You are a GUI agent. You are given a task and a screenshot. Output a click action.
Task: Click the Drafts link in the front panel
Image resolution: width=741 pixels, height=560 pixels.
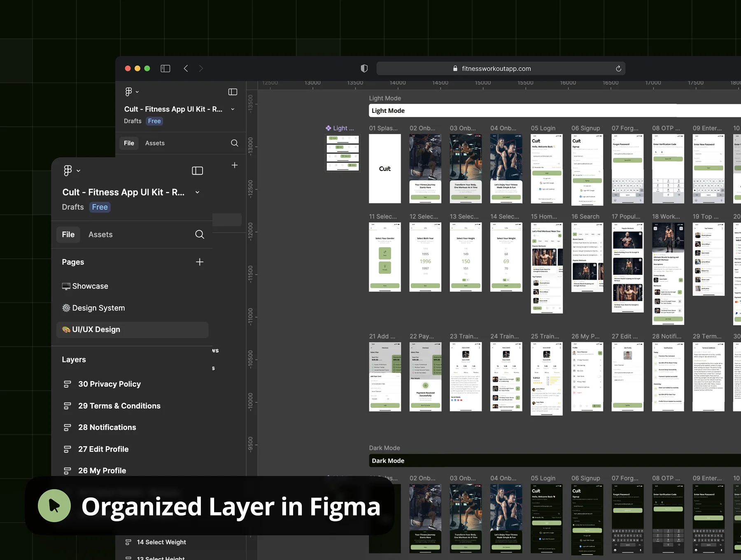[x=73, y=207]
